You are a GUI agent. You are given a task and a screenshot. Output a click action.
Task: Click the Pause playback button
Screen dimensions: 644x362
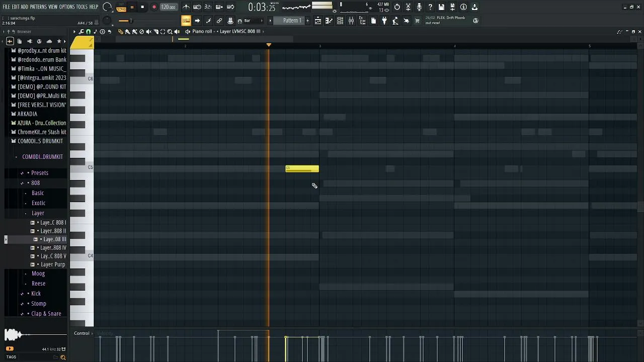[132, 7]
